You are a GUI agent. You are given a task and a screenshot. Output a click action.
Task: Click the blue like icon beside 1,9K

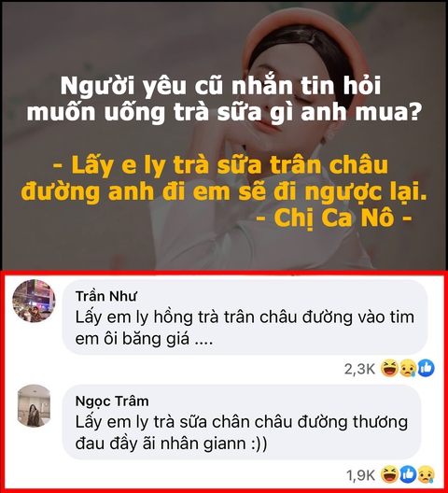[x=408, y=474]
